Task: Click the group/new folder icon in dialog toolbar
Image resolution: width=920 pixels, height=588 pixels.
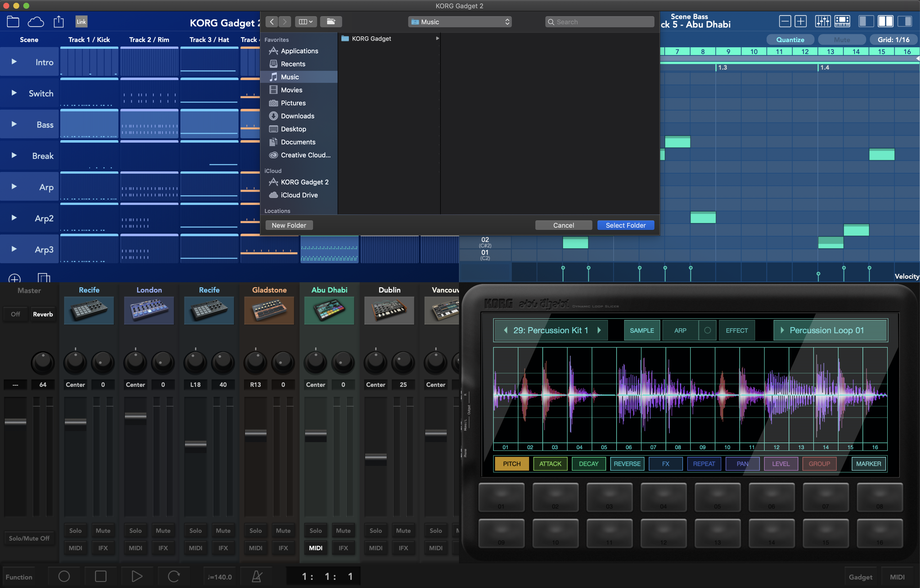Action: pos(331,22)
